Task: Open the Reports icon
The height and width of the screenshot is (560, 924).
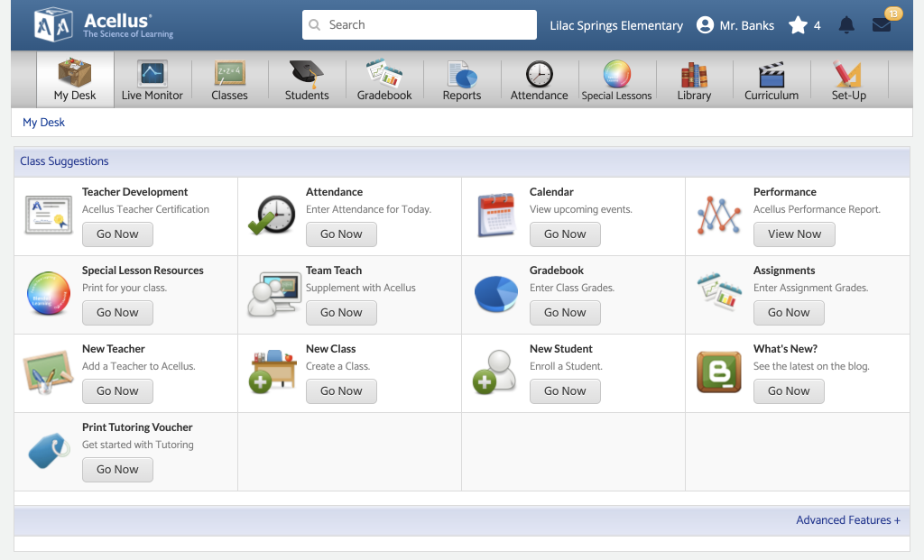Action: pos(461,79)
